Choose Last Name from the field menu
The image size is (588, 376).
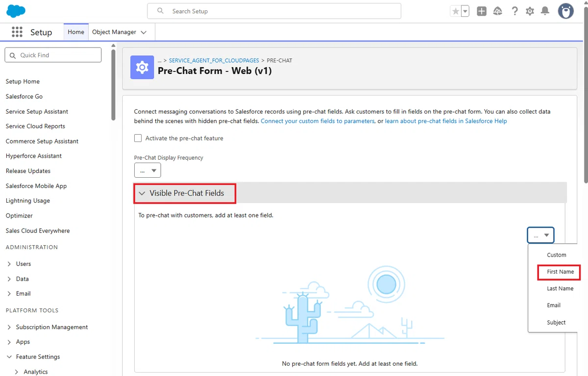click(560, 288)
